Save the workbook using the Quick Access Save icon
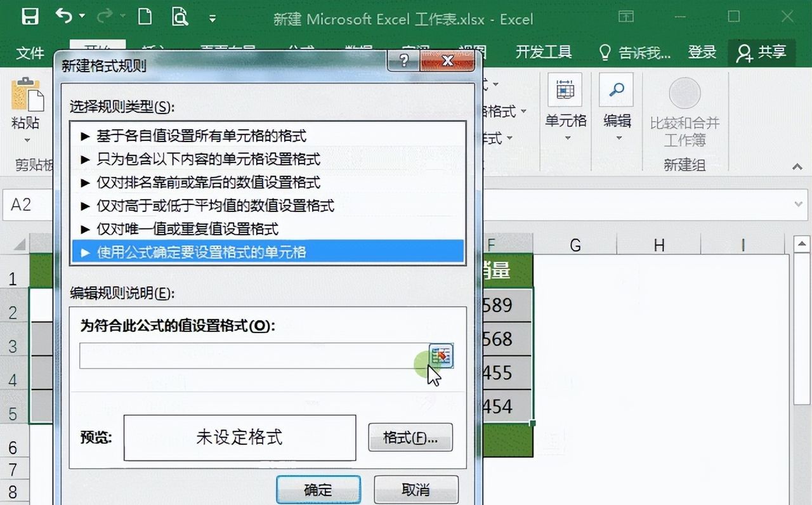The height and width of the screenshot is (505, 812). click(x=30, y=17)
